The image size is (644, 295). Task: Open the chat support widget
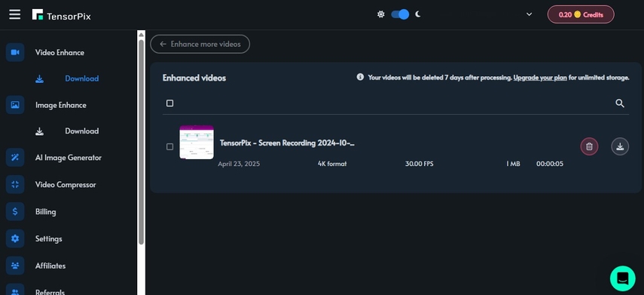click(x=623, y=278)
